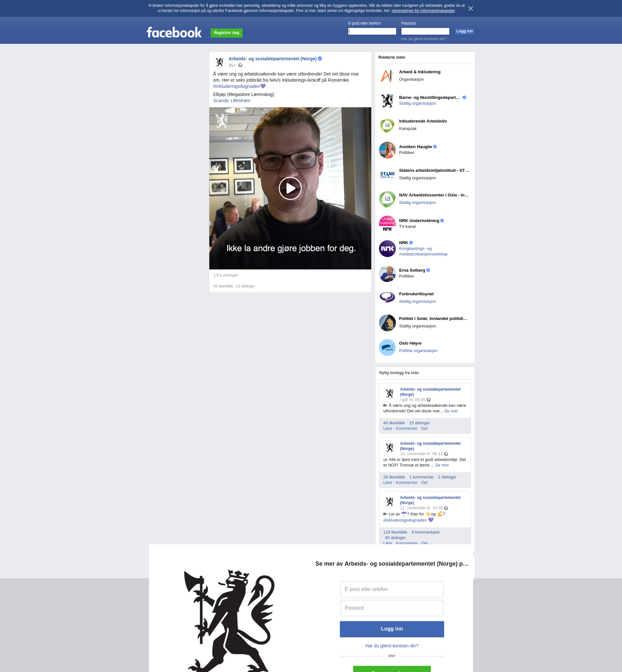Focus the bottom E-post eller telefon field
This screenshot has width=622, height=672.
tap(392, 589)
